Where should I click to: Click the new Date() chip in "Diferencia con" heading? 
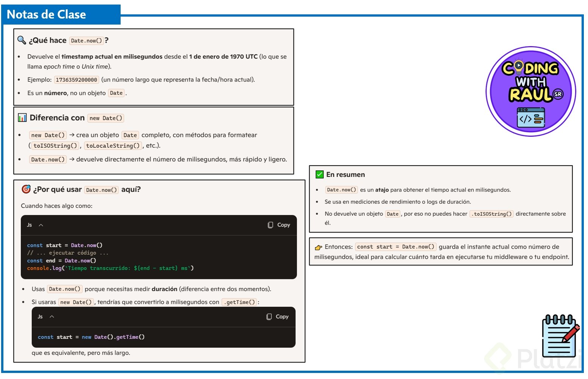[106, 118]
